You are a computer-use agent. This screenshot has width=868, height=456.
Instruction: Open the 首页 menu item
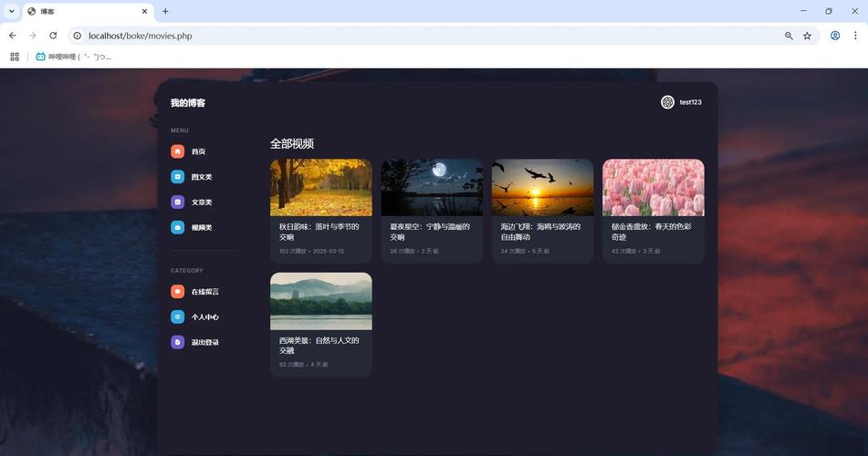coord(198,151)
